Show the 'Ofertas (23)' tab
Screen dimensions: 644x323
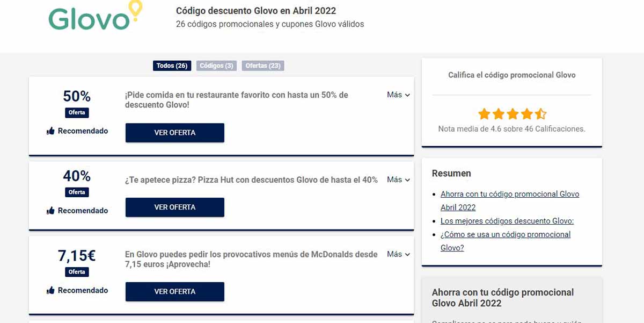coord(263,66)
